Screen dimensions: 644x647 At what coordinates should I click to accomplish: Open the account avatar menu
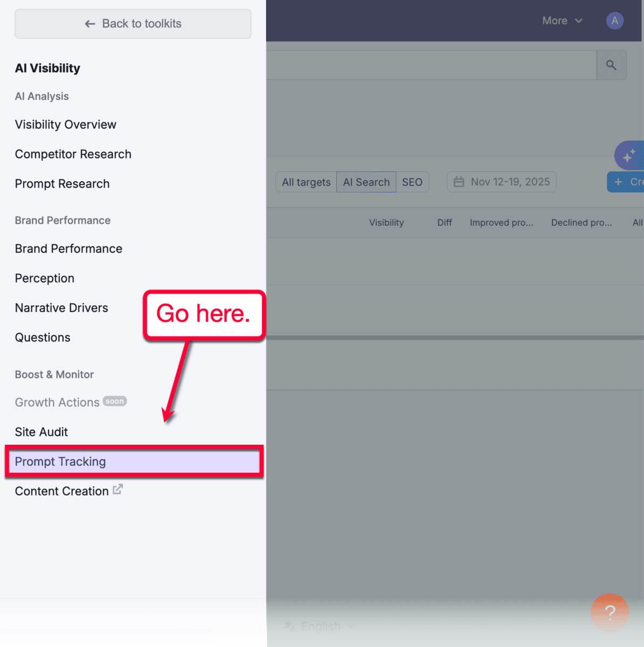coord(614,20)
